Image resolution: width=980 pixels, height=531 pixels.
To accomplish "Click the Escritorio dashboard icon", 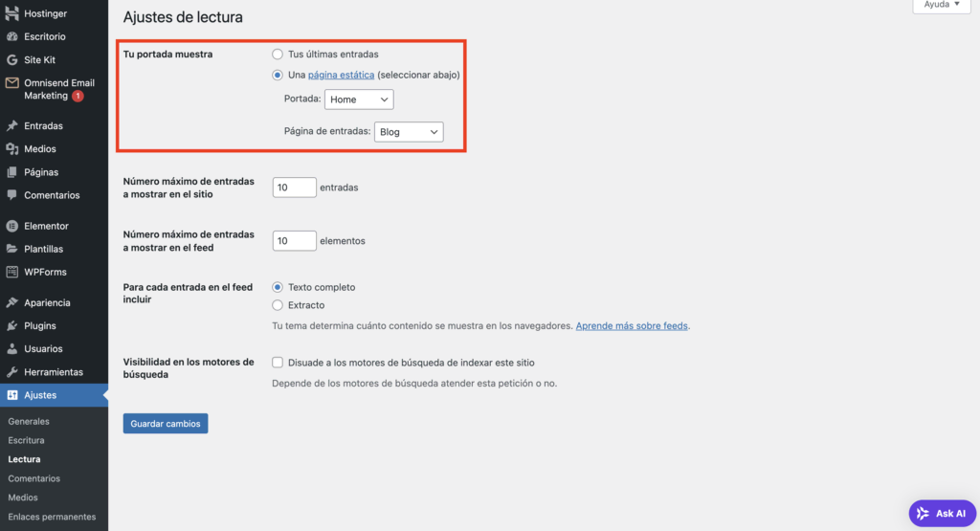I will pyautogui.click(x=11, y=36).
